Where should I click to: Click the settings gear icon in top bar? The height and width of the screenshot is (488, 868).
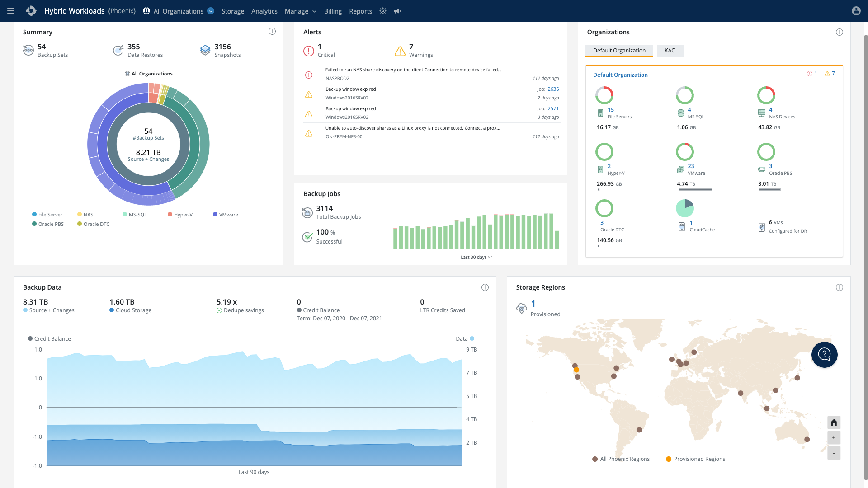(383, 11)
